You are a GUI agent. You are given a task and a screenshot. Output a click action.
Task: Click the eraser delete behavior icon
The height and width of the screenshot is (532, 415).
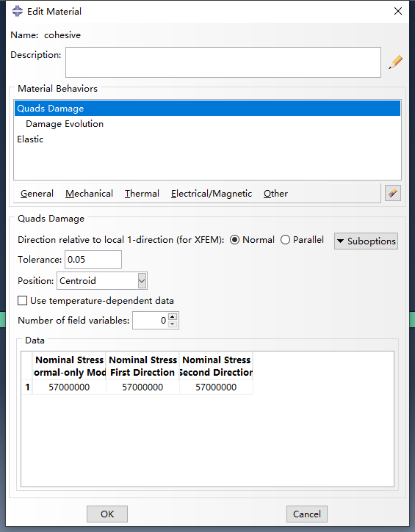pos(393,194)
